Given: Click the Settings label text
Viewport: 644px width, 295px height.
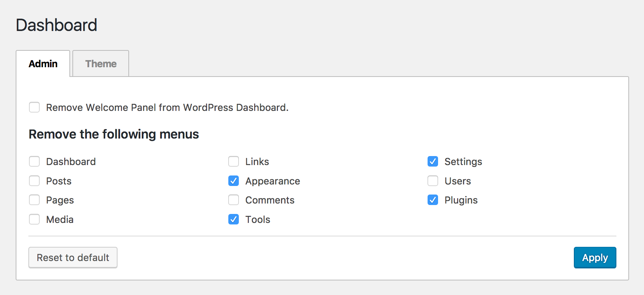Looking at the screenshot, I should click(x=463, y=162).
